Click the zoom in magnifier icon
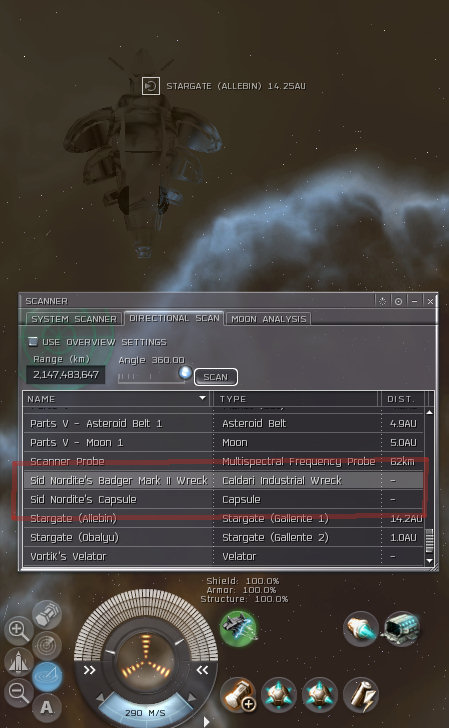 tap(18, 630)
